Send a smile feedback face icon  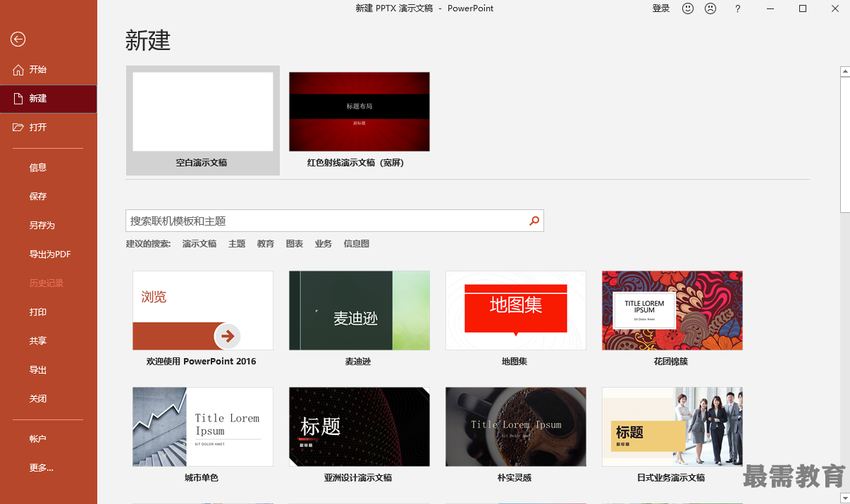pyautogui.click(x=688, y=8)
